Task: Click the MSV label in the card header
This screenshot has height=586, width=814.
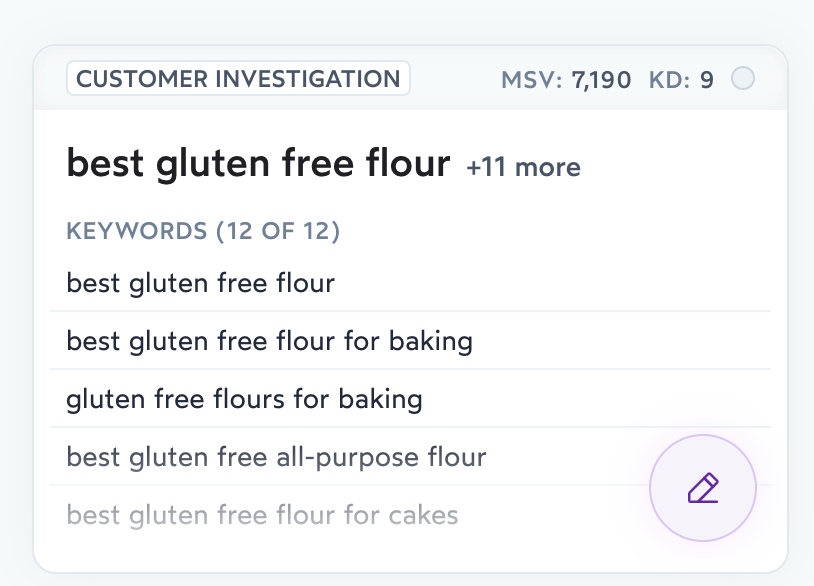Action: click(531, 80)
